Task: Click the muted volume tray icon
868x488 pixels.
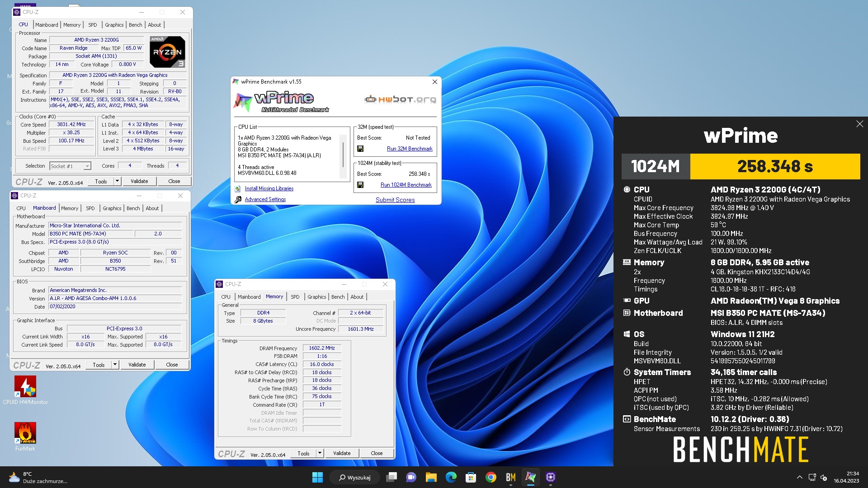Action: [x=824, y=477]
